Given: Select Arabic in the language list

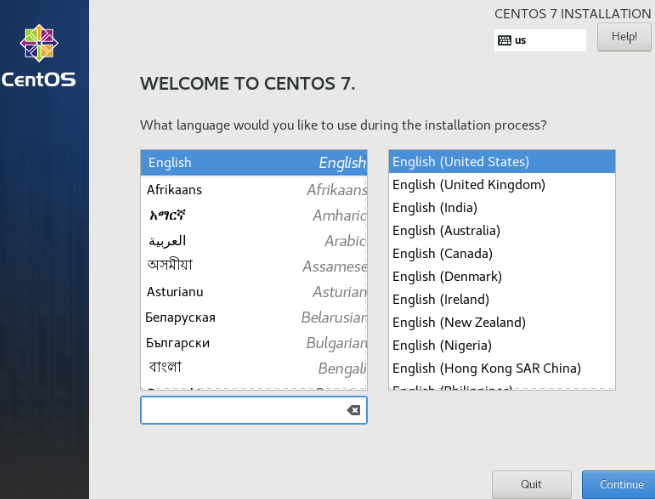Looking at the screenshot, I should pos(253,241).
